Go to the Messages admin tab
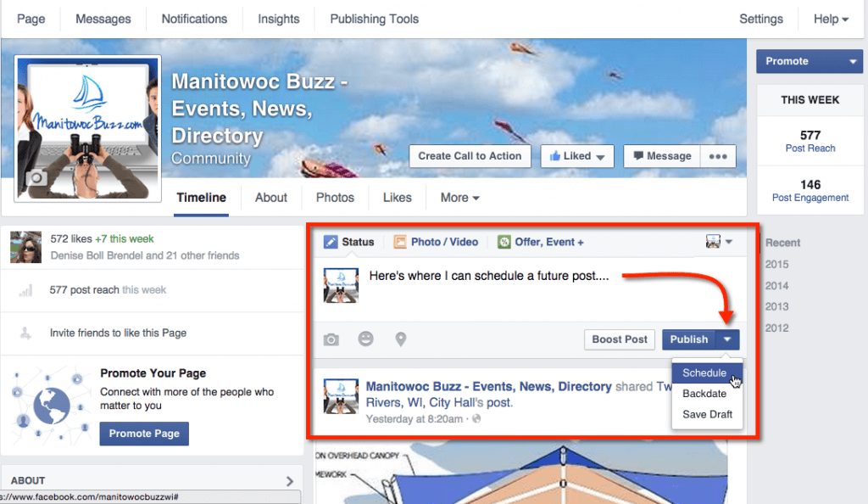Screen dimensions: 868x504 pos(103,19)
